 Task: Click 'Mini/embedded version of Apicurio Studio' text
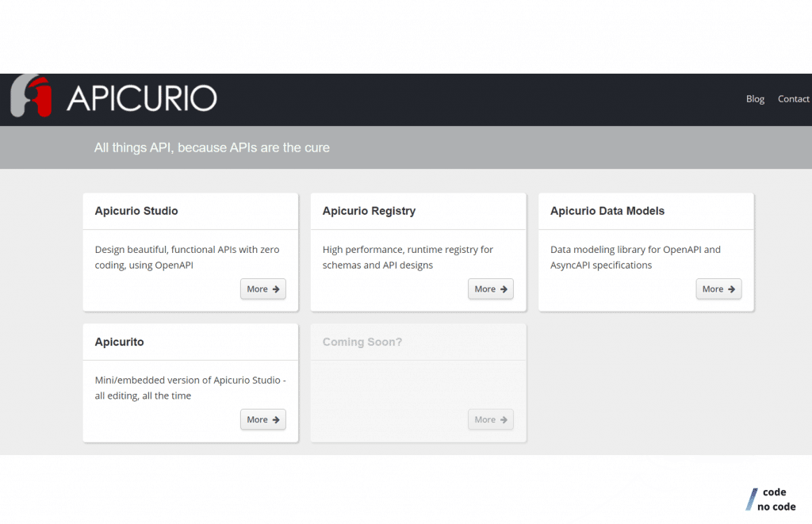(190, 388)
